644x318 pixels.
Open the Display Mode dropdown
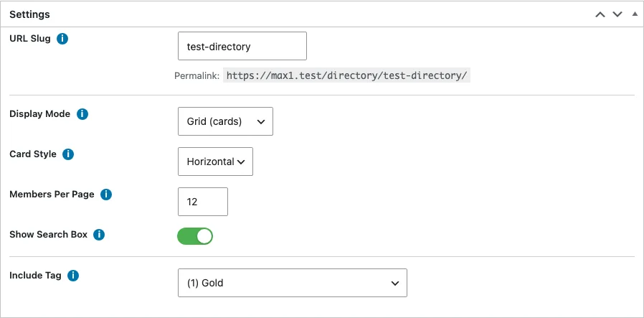pos(225,121)
